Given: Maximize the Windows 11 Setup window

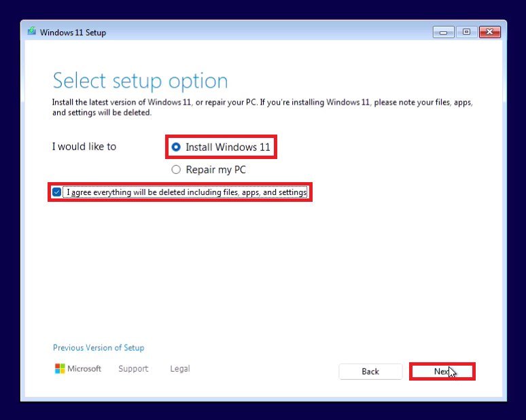Looking at the screenshot, I should (x=466, y=32).
